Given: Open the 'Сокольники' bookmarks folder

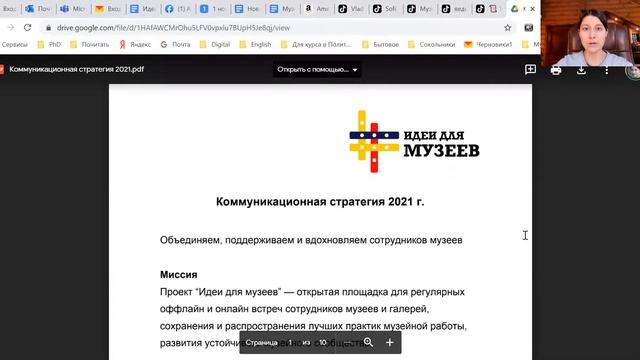Looking at the screenshot, I should pos(431,44).
